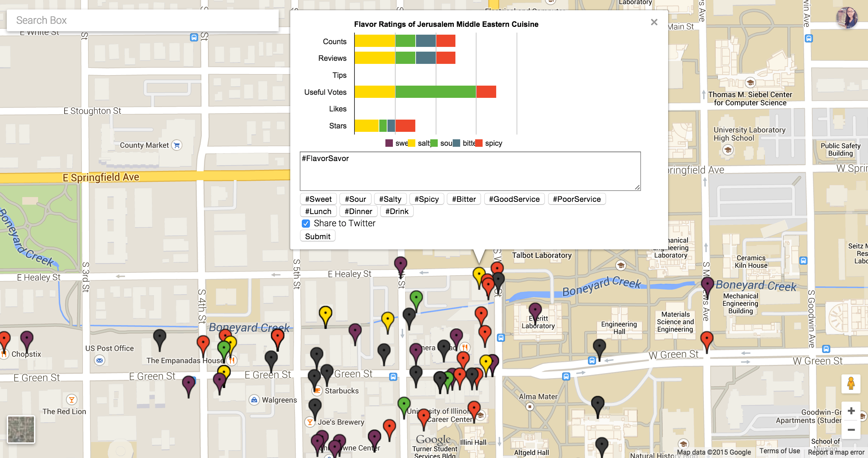Close the Flavor Ratings popup

(654, 22)
